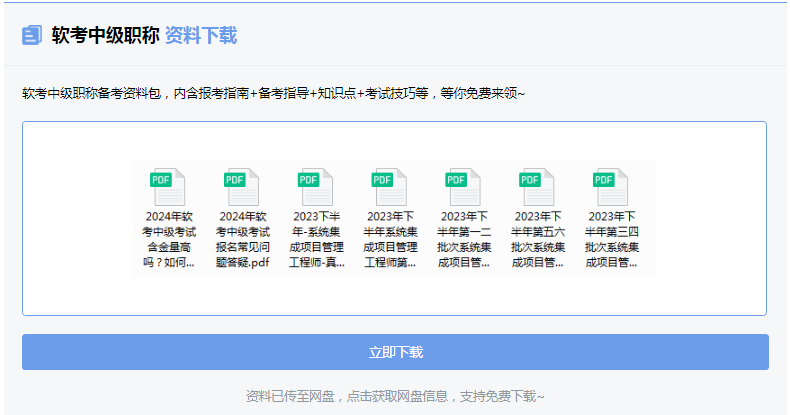The image size is (790, 415).
Task: Click the 立即下载 download button
Action: [395, 352]
